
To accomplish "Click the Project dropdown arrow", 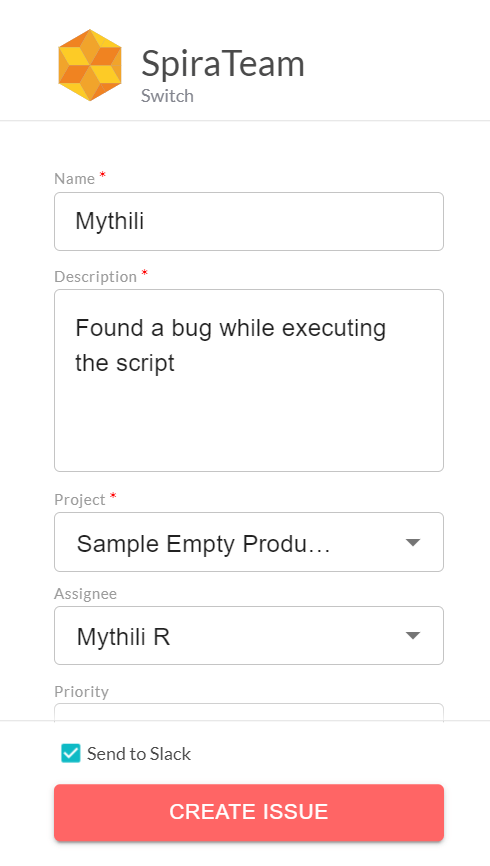I will point(413,542).
